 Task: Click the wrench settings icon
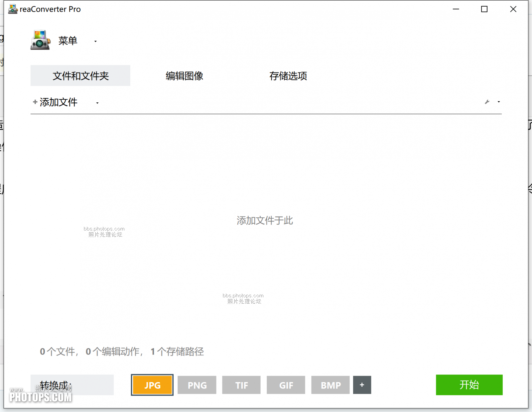tap(487, 102)
